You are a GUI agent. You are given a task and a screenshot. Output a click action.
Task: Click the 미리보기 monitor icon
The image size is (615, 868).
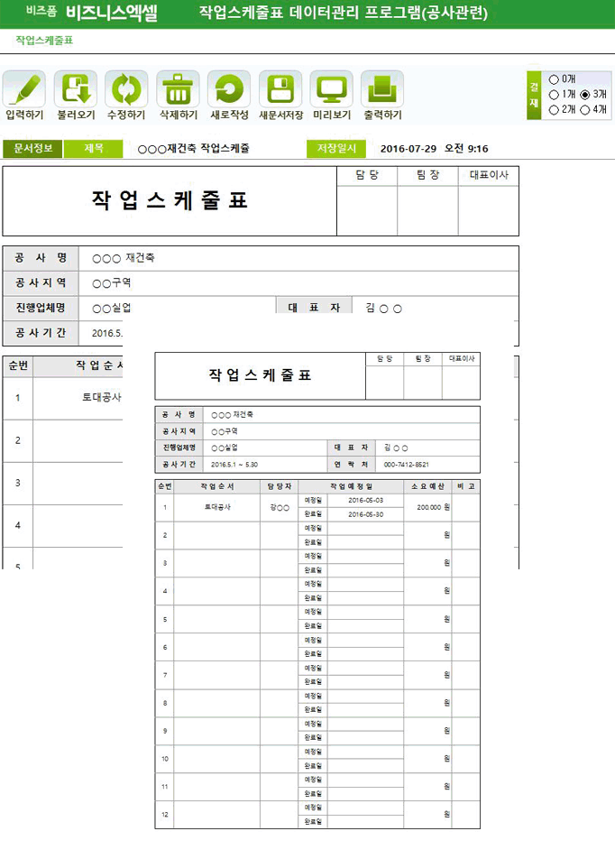[331, 89]
